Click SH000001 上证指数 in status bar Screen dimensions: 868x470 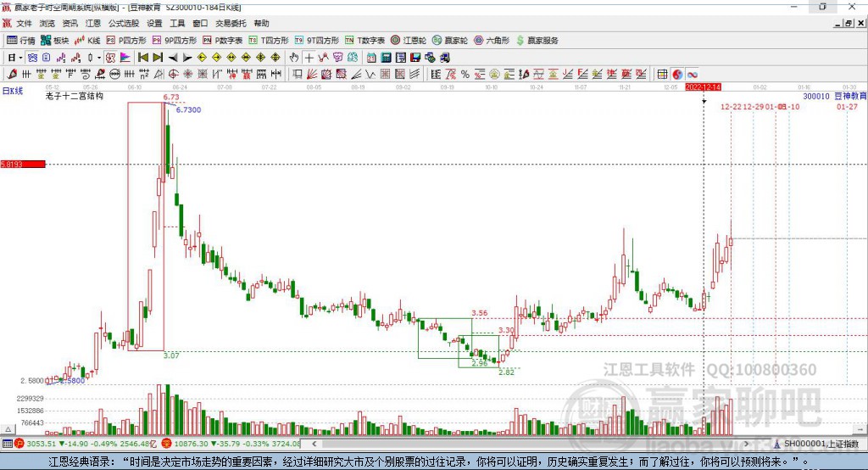pos(821,444)
